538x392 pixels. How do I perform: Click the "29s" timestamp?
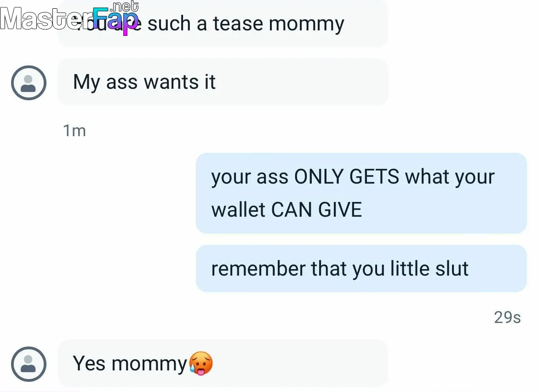point(507,317)
